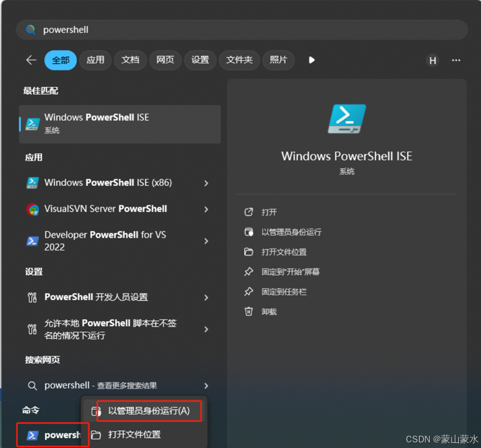Open 允许本地 PowerShell 脚本 setting result
The height and width of the screenshot is (448, 481).
coord(120,329)
